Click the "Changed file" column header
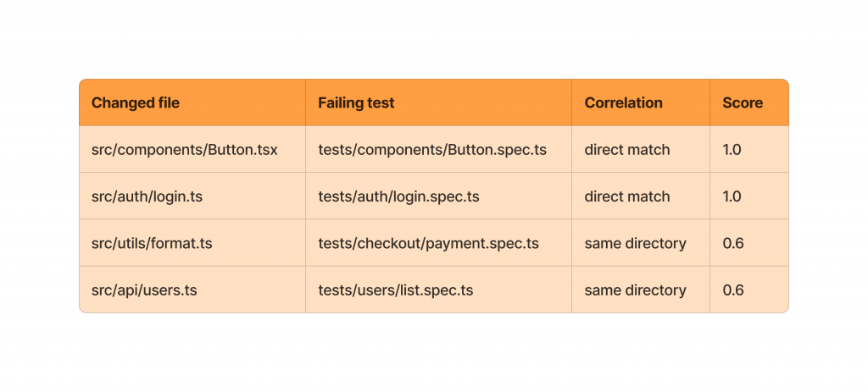868x392 pixels. coord(136,103)
